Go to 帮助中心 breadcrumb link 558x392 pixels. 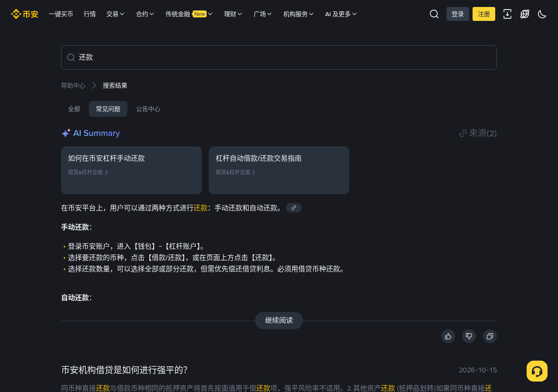[x=73, y=85]
